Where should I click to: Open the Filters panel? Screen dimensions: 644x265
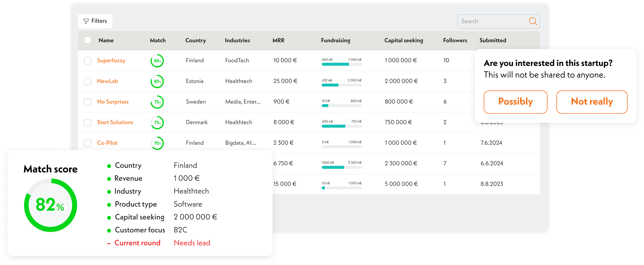point(95,21)
